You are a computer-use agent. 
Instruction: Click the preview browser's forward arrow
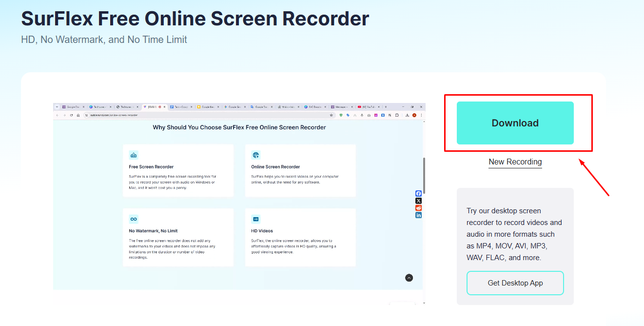tap(64, 115)
